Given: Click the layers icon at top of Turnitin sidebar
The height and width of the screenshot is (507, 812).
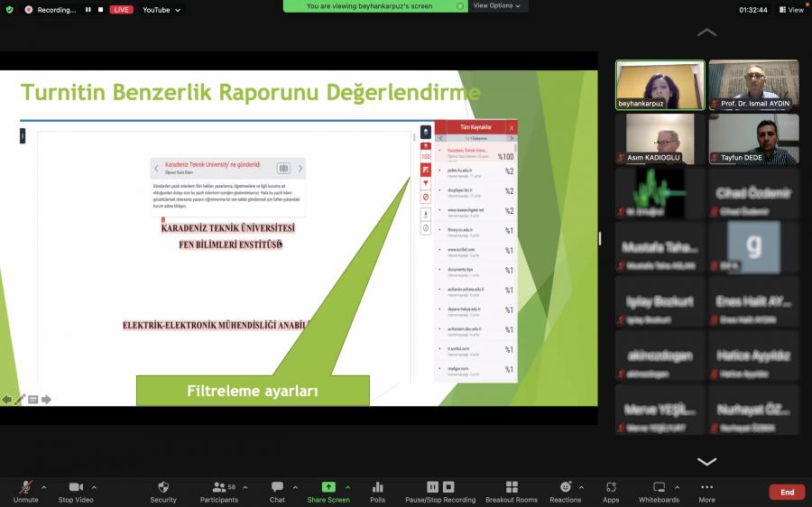Looking at the screenshot, I should click(426, 133).
